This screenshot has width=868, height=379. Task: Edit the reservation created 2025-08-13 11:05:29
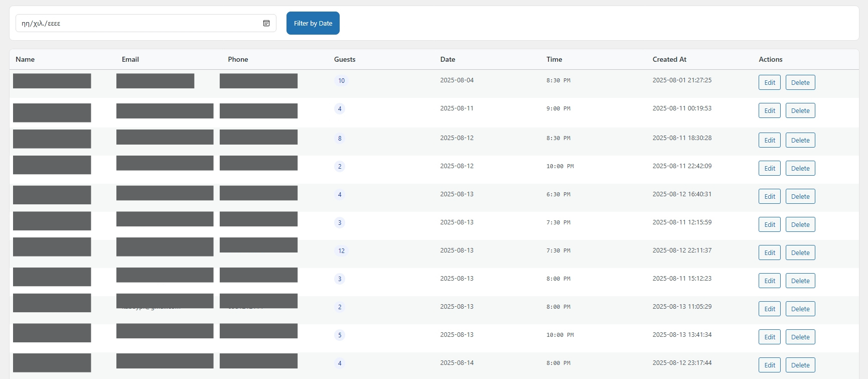pyautogui.click(x=770, y=309)
